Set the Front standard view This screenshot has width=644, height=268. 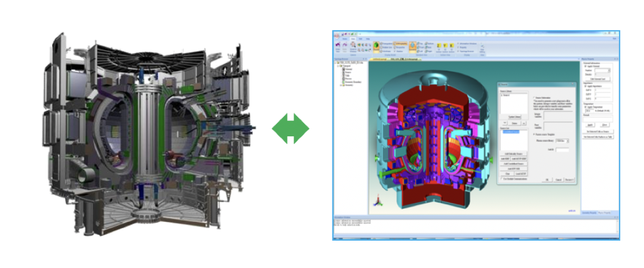[420, 47]
